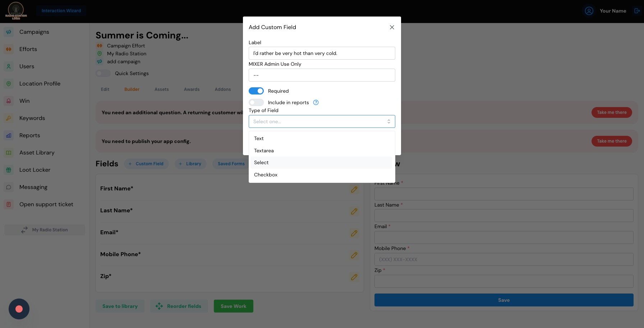Open the Type of Field dropdown
The width and height of the screenshot is (644, 328).
[x=322, y=121]
